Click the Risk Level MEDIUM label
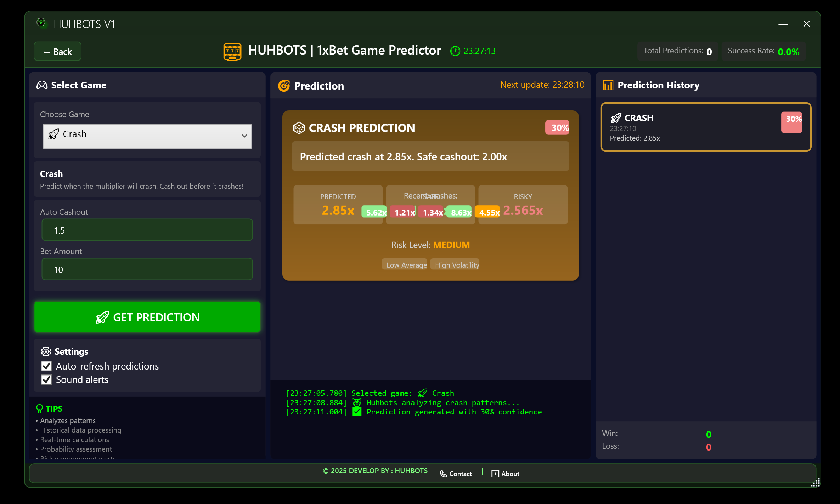Screen dimensions: 840x504 [x=430, y=245]
